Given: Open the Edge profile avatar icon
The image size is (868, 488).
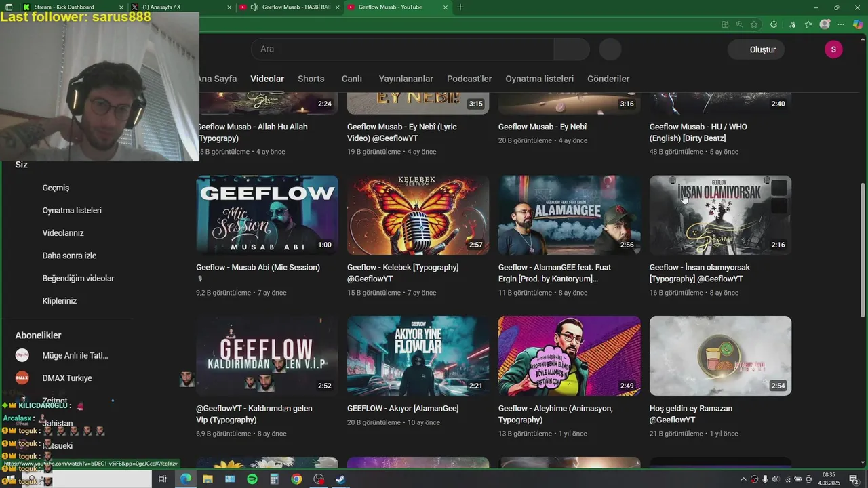Looking at the screenshot, I should click(825, 24).
